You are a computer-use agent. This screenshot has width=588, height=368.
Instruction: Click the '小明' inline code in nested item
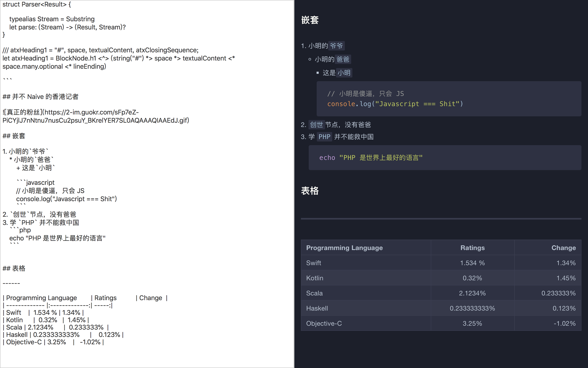coord(344,73)
